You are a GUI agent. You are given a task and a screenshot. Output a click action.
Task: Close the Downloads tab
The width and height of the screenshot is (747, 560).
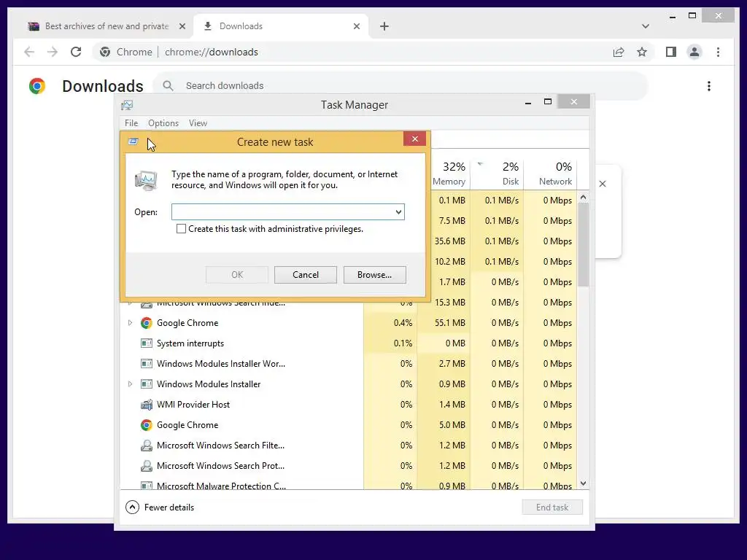tap(356, 26)
